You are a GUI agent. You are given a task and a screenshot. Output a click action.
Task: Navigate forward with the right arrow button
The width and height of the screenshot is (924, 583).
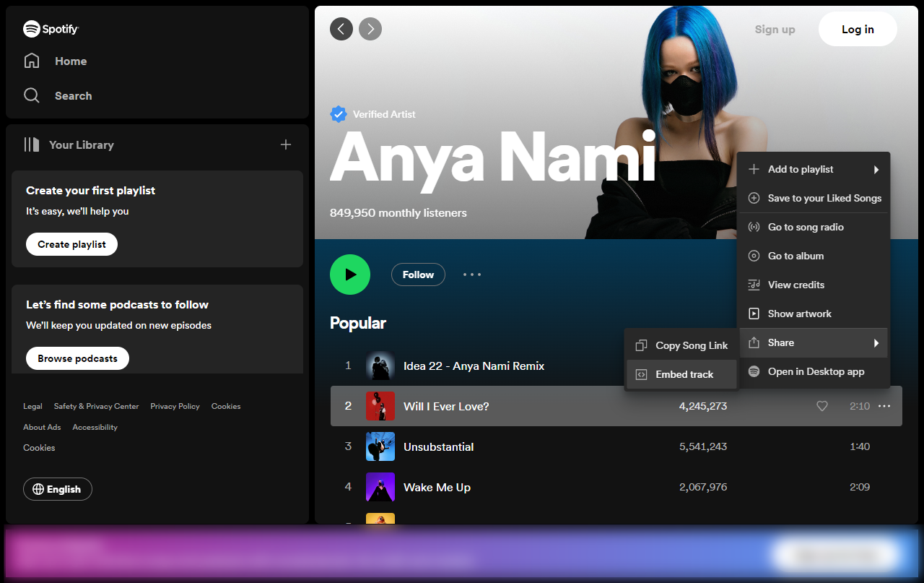click(370, 29)
